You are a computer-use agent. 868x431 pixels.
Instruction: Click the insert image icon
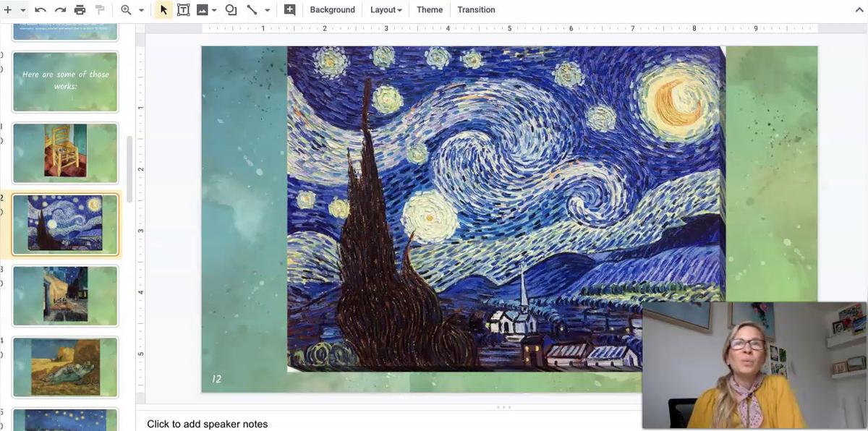coord(203,10)
